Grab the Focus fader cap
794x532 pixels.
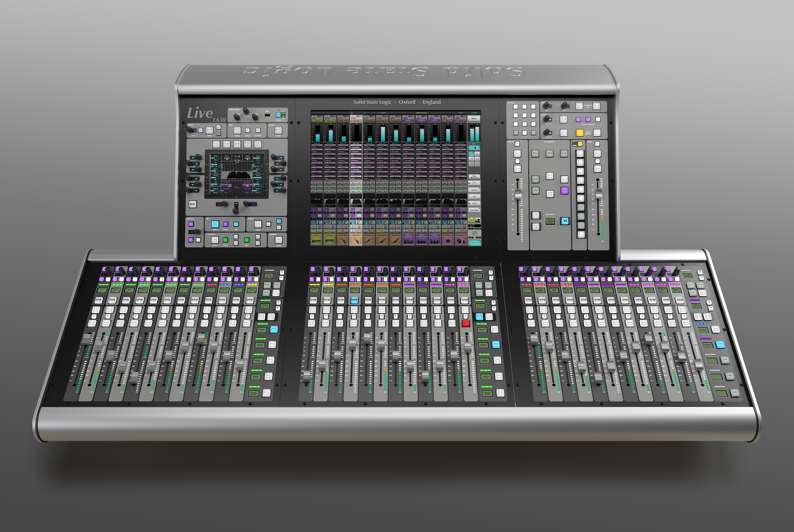pyautogui.click(x=518, y=194)
